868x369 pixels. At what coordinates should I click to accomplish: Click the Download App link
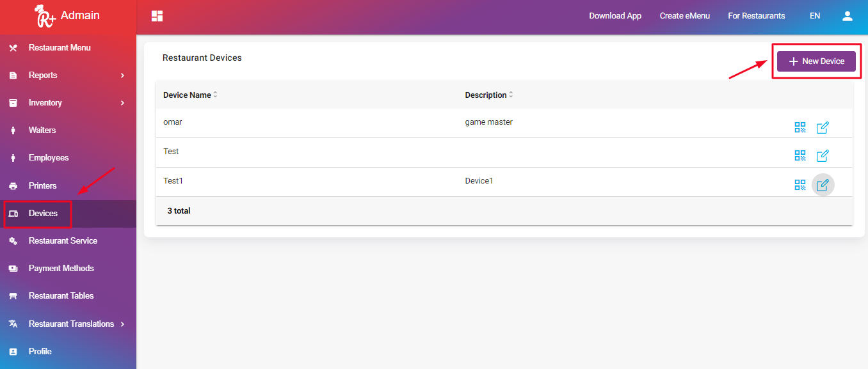coord(615,16)
